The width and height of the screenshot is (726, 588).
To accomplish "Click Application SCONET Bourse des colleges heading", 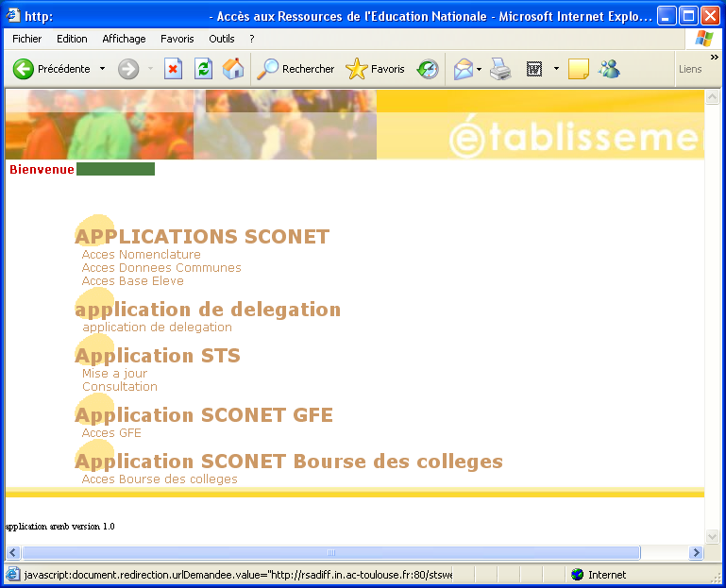I will pyautogui.click(x=289, y=462).
